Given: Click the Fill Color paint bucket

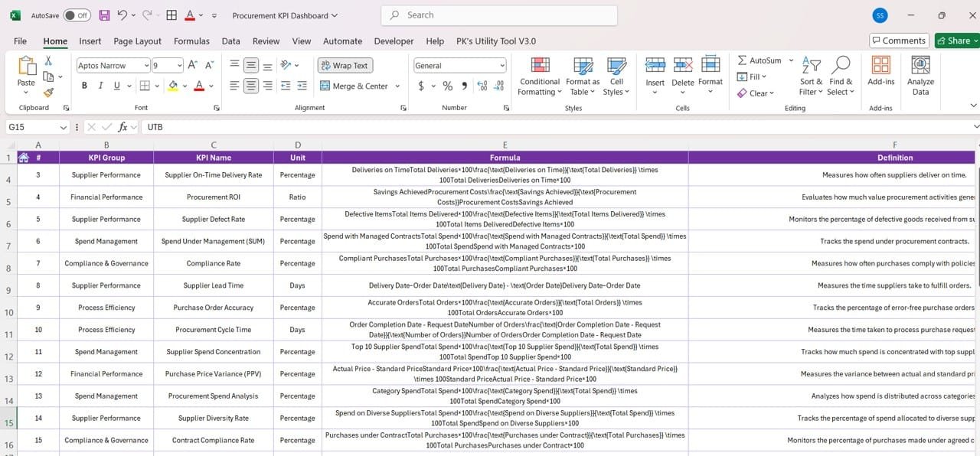Looking at the screenshot, I should click(x=173, y=86).
